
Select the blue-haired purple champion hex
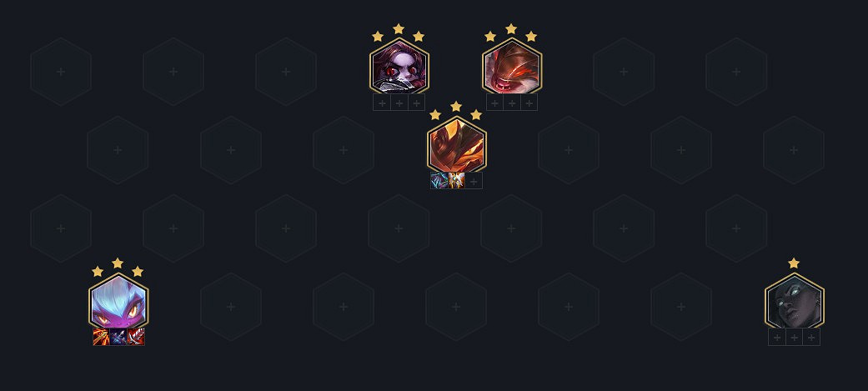(x=118, y=302)
